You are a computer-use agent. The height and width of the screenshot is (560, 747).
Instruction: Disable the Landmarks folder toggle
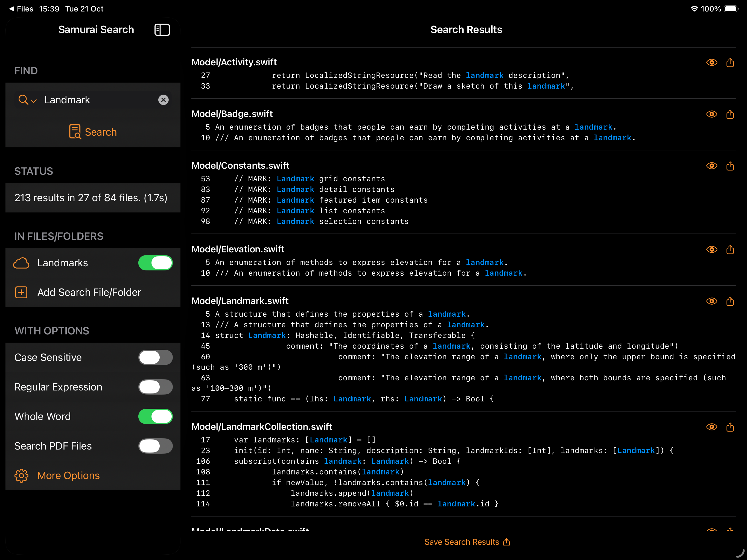point(155,263)
